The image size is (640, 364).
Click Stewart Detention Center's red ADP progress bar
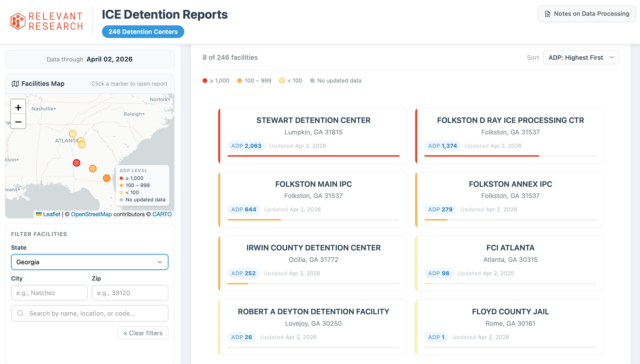click(x=313, y=156)
